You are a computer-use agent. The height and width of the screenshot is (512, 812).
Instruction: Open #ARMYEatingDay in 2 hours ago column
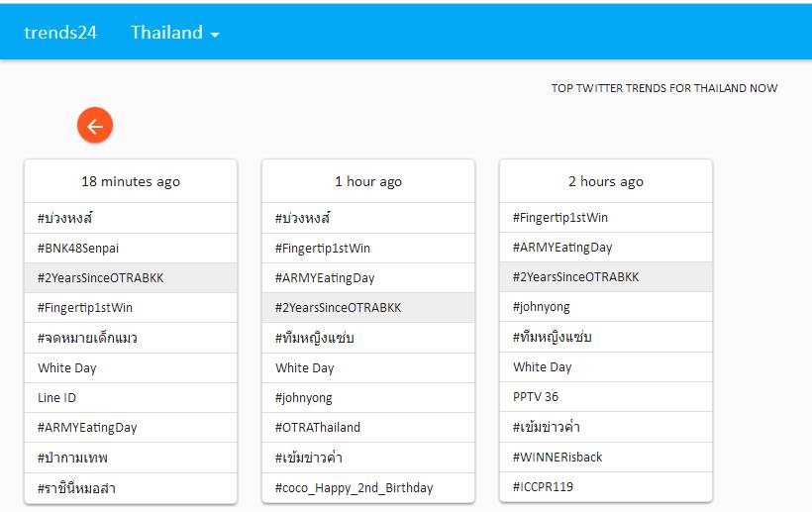[x=562, y=247]
